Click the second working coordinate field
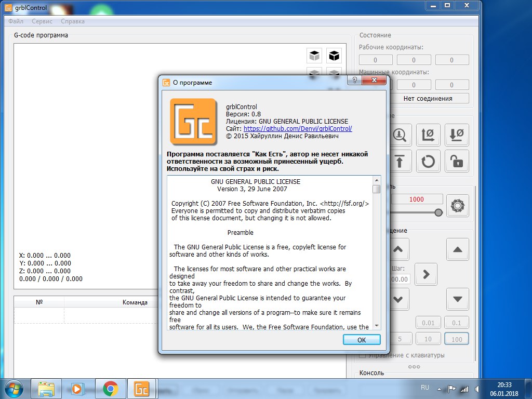This screenshot has height=399, width=532. pos(414,60)
